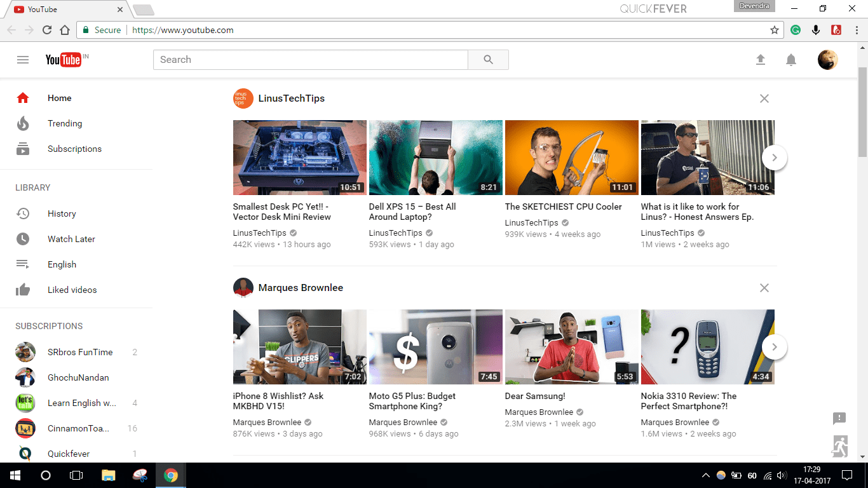This screenshot has width=868, height=488.
Task: Open File Explorer from the taskbar
Action: click(x=109, y=475)
